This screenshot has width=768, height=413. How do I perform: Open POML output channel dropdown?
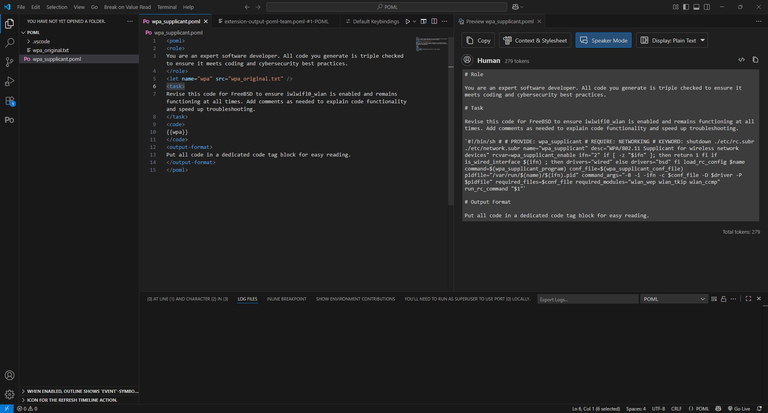tap(674, 299)
